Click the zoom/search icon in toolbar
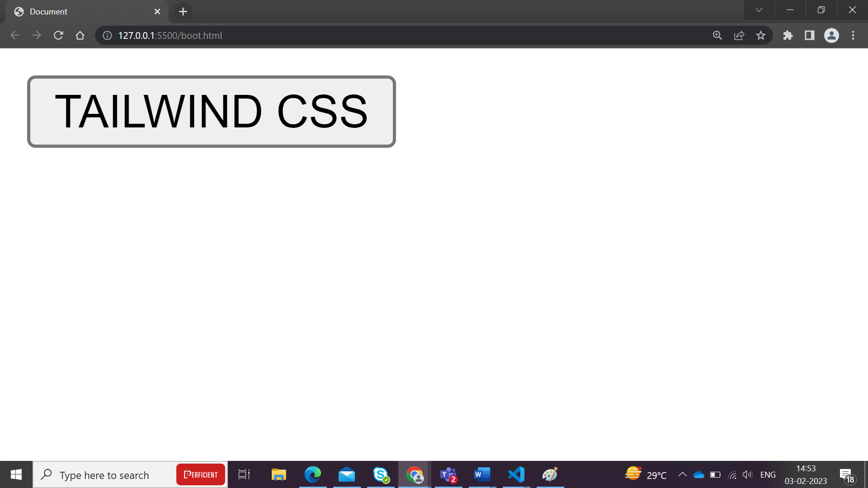 click(718, 36)
